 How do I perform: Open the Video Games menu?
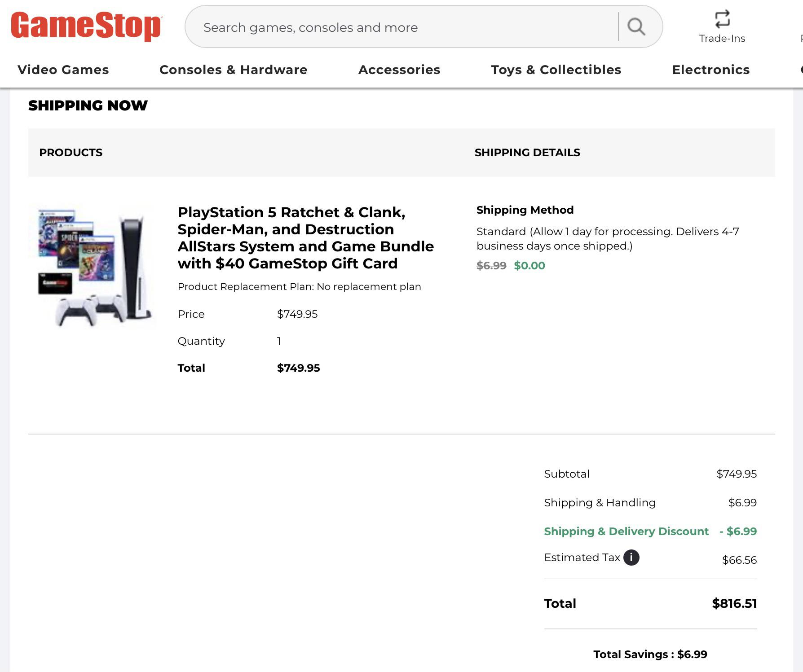point(62,70)
